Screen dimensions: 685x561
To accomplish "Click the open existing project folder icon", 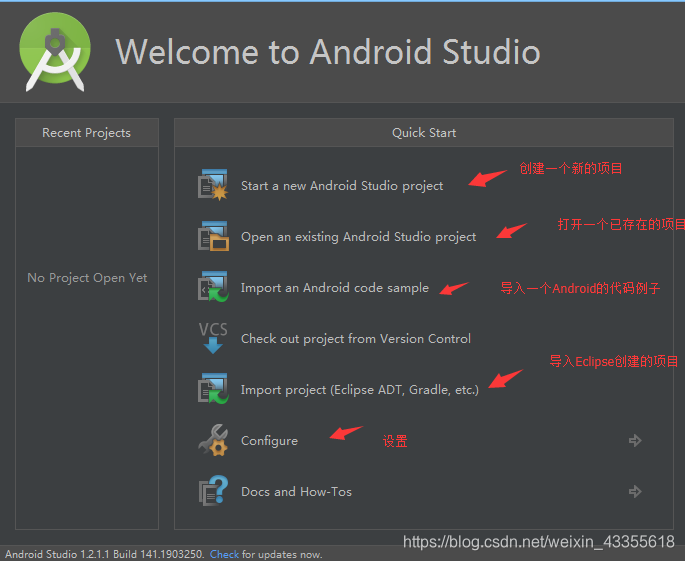I will point(213,236).
